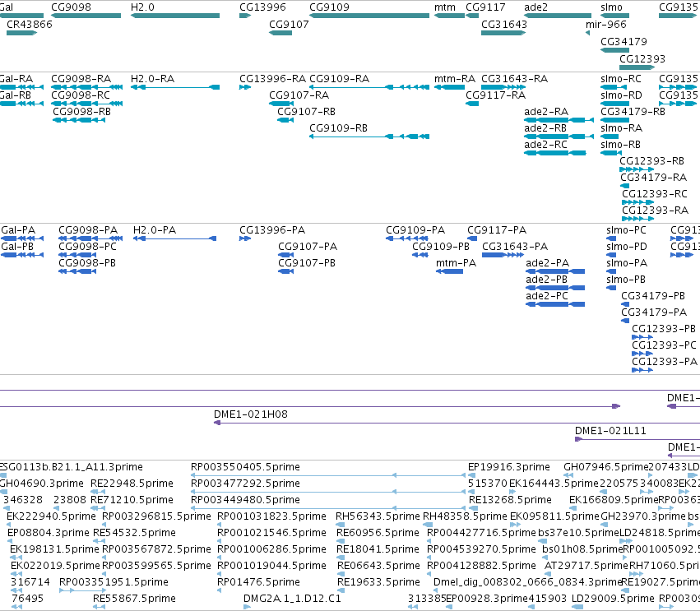This screenshot has width=700, height=611.
Task: Click the ade2-RB transcript
Action: click(559, 137)
